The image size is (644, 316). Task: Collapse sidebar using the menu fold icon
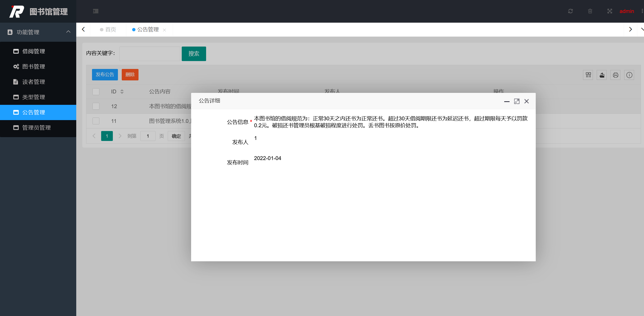[x=96, y=11]
